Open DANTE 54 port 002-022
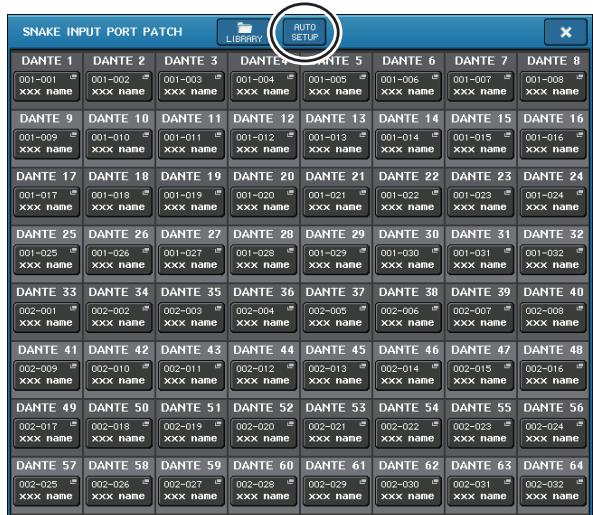 point(408,433)
